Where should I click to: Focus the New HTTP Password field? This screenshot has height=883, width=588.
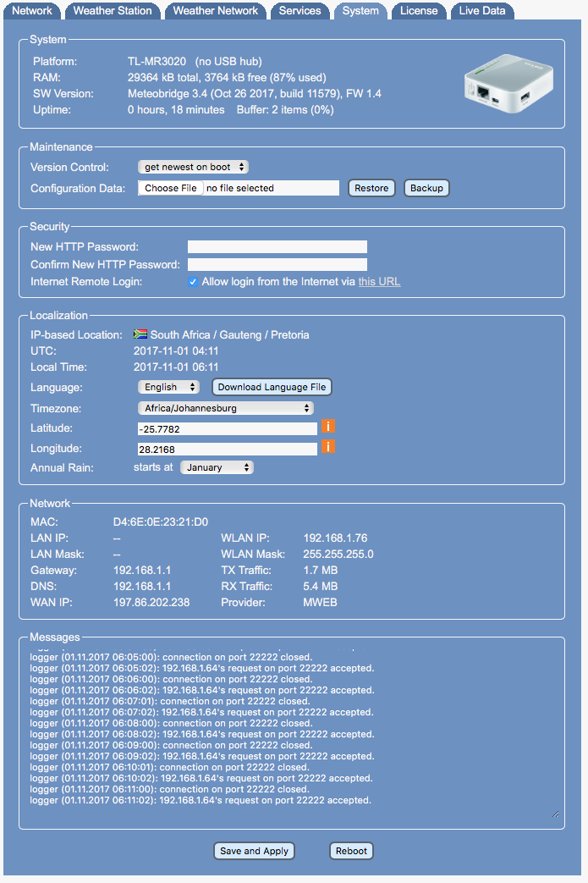(277, 247)
